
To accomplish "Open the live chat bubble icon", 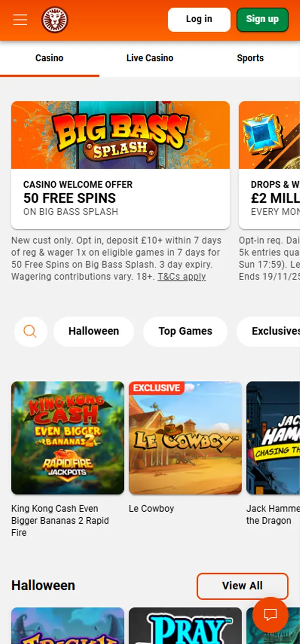I will (270, 615).
